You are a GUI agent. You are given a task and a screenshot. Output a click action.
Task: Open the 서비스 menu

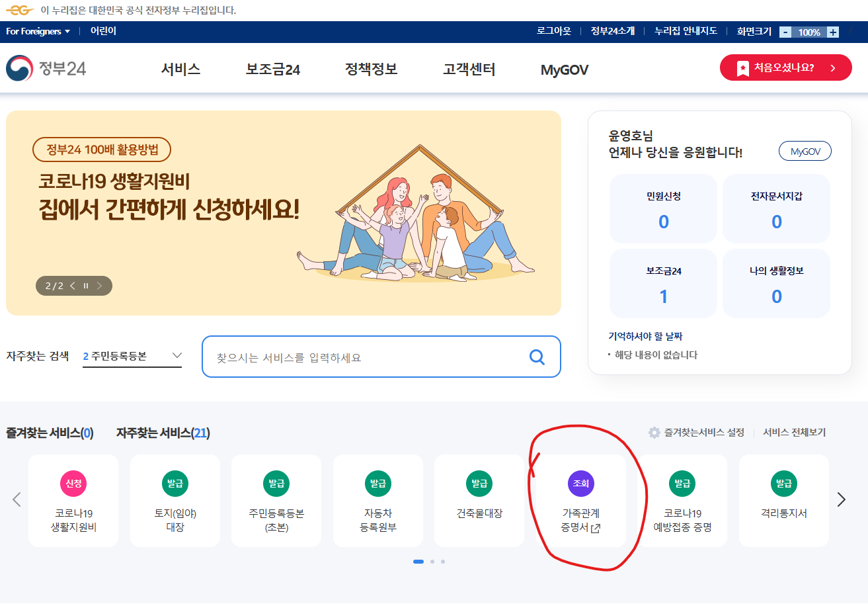point(180,69)
